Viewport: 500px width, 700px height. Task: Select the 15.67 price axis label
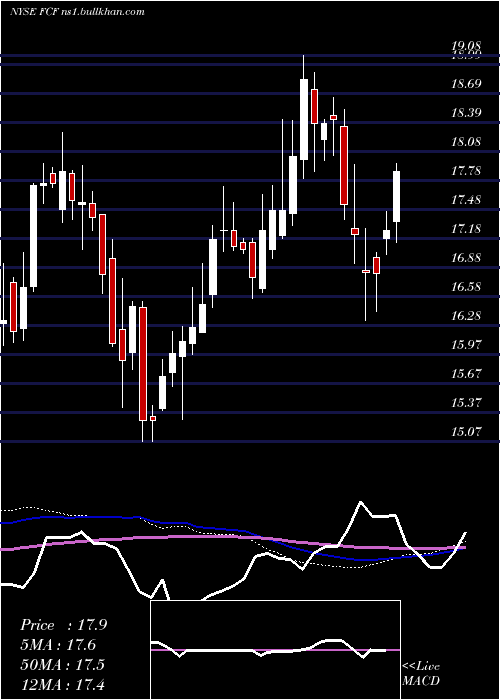[466, 374]
